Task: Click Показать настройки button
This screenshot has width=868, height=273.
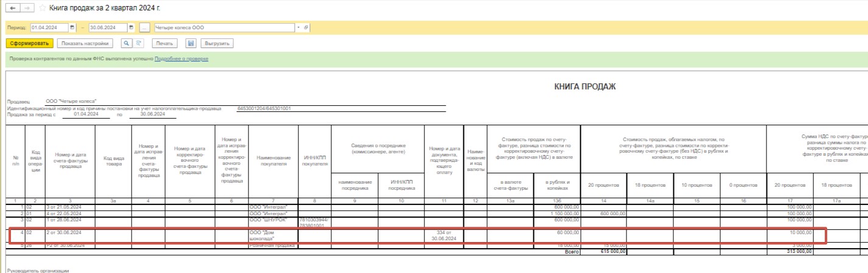Action: tap(85, 43)
